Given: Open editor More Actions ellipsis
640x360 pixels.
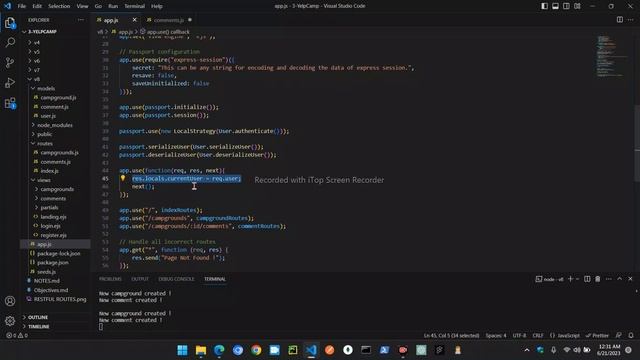Looking at the screenshot, I should click(x=631, y=20).
